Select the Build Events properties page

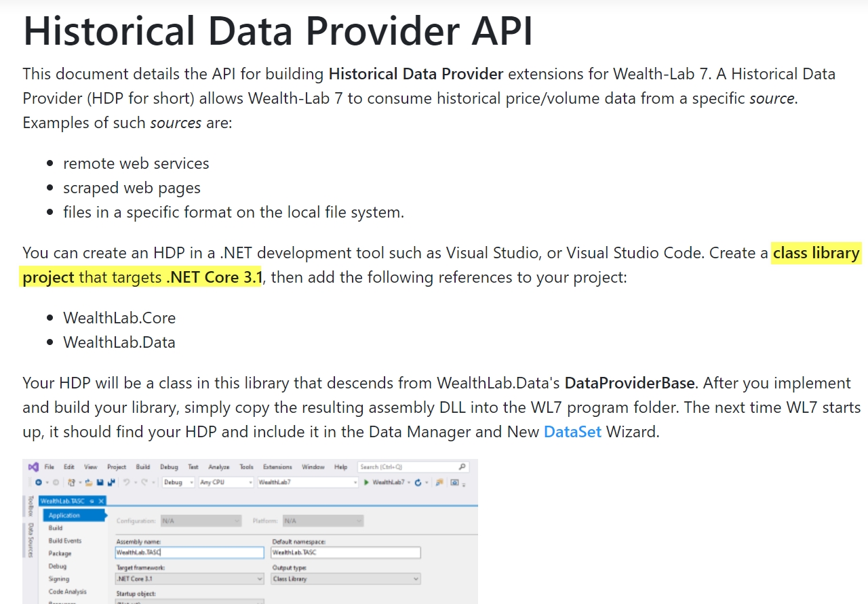click(65, 541)
